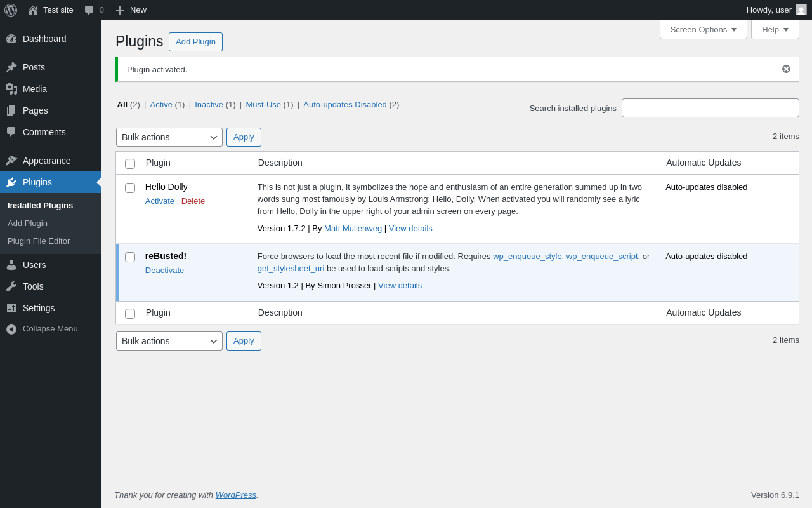
Task: Click the comments bubble icon in admin bar
Action: click(89, 10)
